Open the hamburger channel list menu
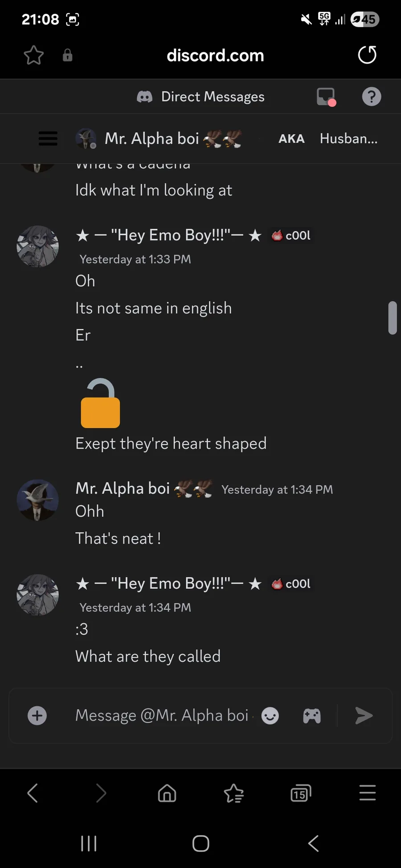The width and height of the screenshot is (401, 868). click(48, 138)
